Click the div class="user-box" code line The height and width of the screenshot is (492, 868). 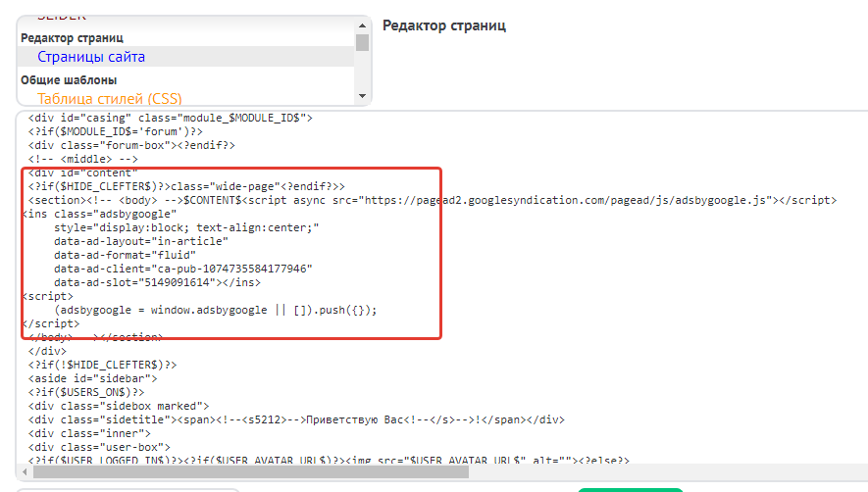(100, 447)
